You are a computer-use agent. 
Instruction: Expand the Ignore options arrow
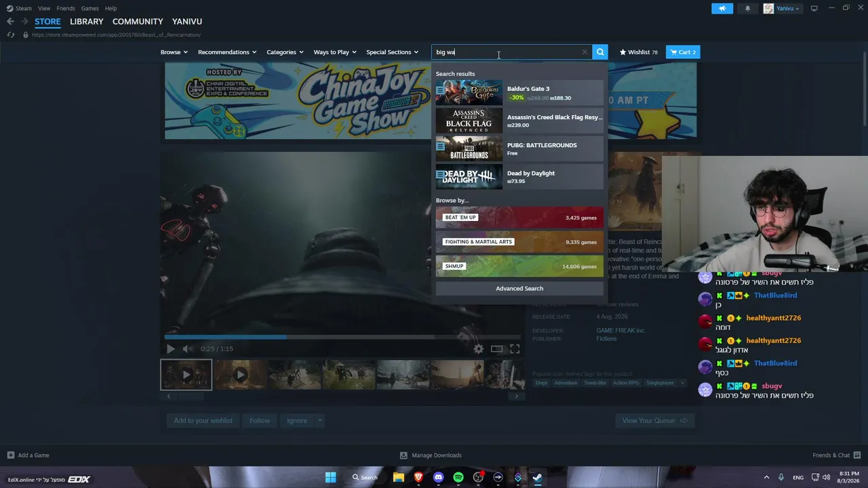click(319, 421)
